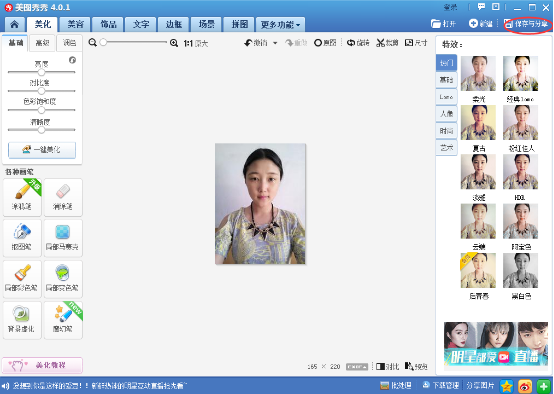The width and height of the screenshot is (554, 394).
Task: Switch to the 边框 border tab
Action: pos(174,25)
